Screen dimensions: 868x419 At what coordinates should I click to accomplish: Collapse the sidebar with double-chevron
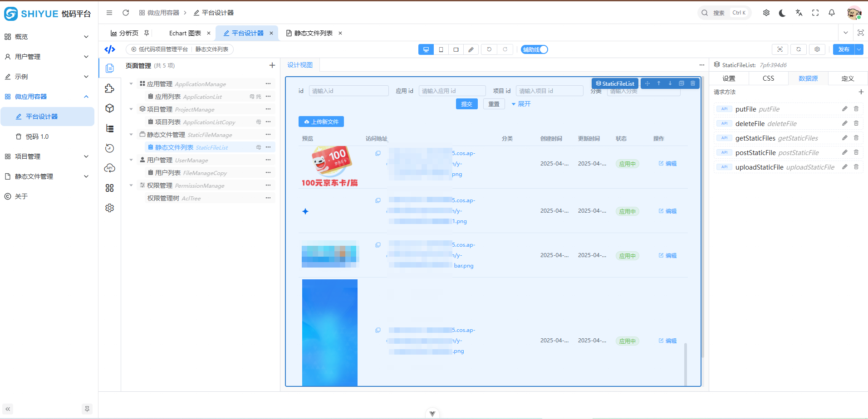[x=8, y=409]
